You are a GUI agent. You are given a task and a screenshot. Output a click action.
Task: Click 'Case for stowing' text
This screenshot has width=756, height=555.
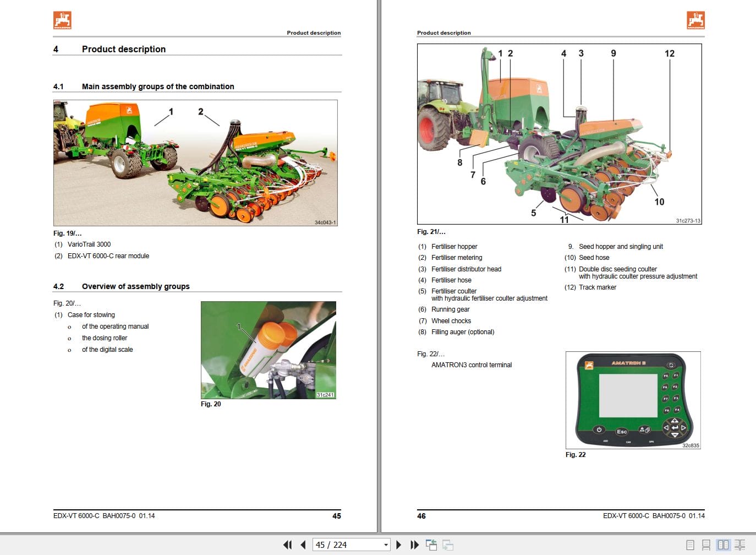tap(91, 315)
